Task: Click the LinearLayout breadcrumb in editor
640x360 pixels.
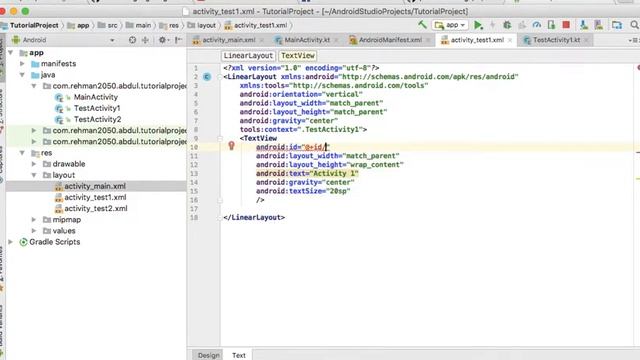Action: (x=248, y=56)
